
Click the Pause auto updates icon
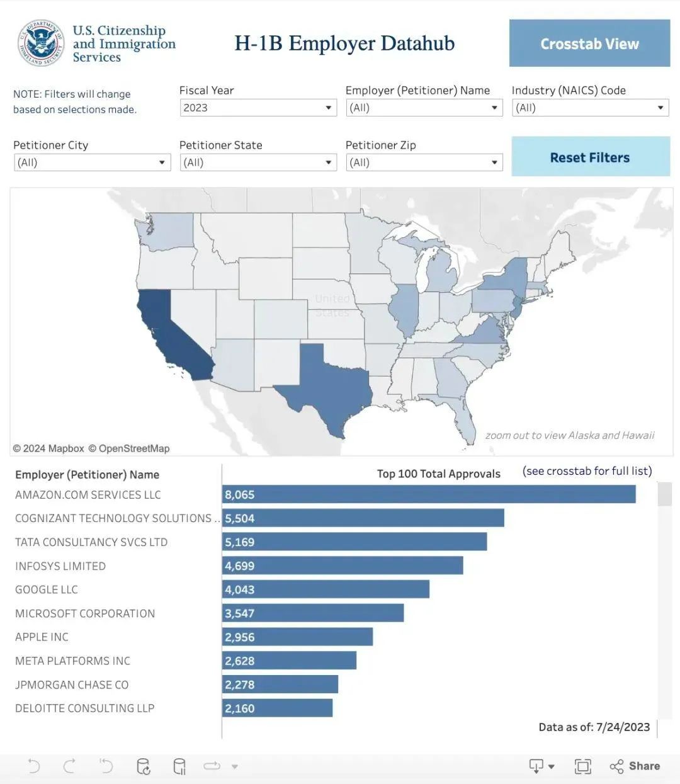tap(179, 766)
